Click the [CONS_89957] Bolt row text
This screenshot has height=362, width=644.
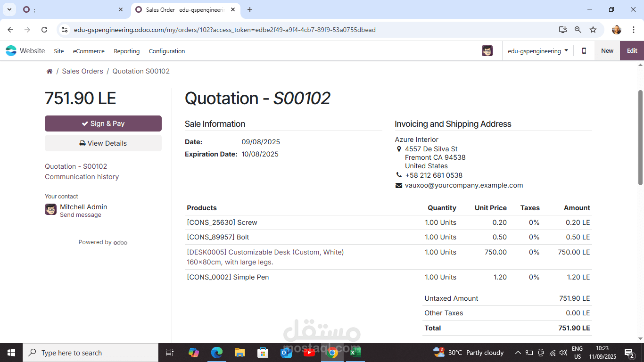point(218,237)
